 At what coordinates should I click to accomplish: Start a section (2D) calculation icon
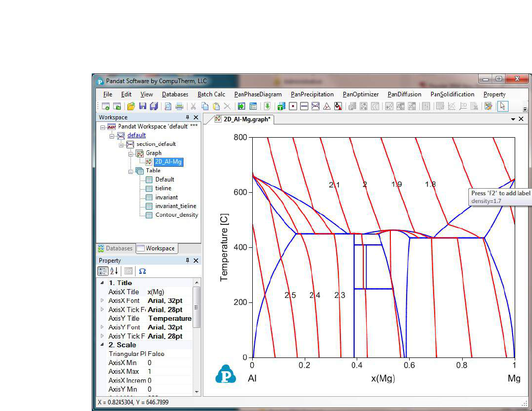(315, 106)
